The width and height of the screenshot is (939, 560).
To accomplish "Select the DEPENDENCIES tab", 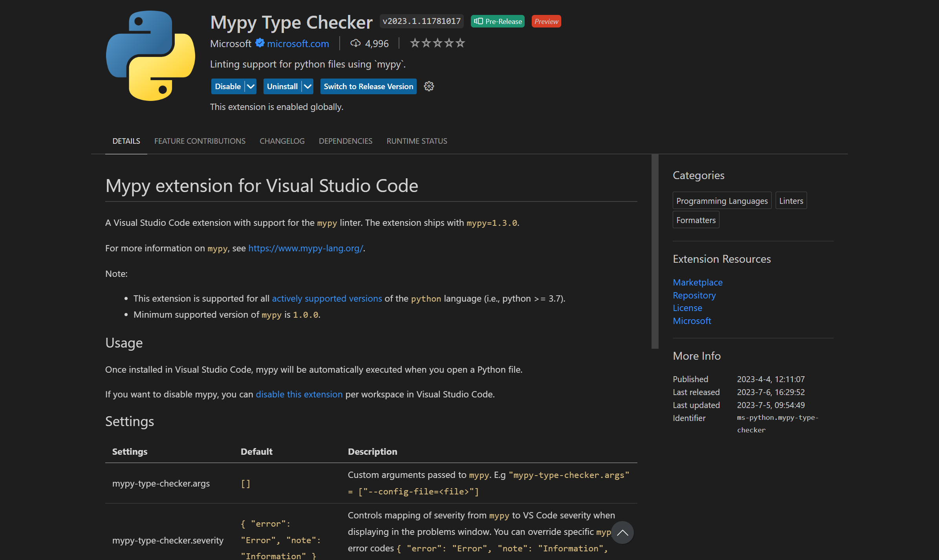I will point(345,141).
